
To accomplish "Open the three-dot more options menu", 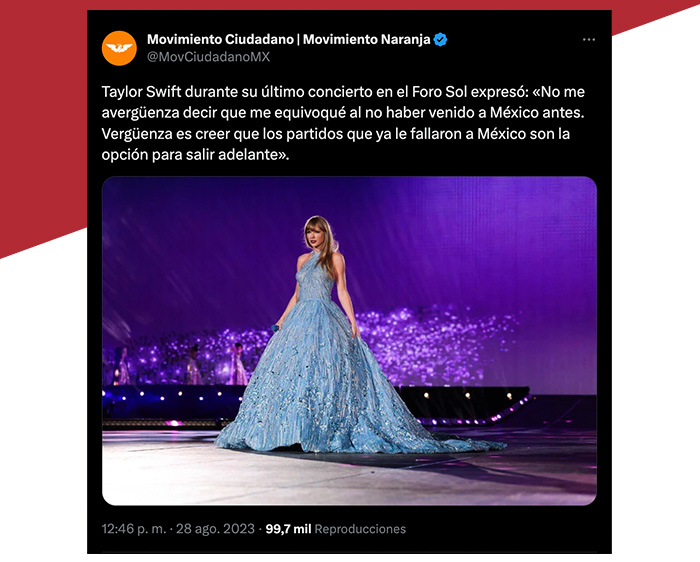I will pyautogui.click(x=589, y=40).
